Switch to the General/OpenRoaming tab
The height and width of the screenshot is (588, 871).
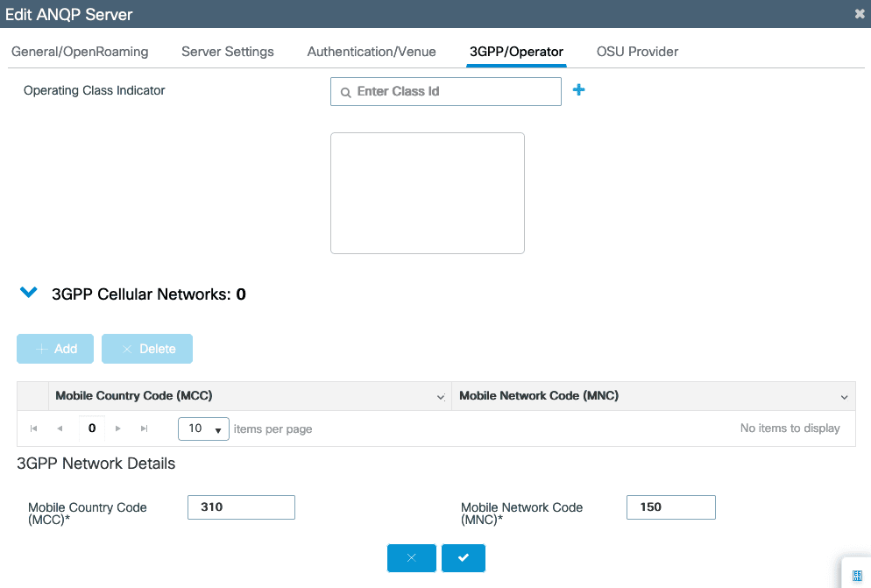tap(80, 52)
